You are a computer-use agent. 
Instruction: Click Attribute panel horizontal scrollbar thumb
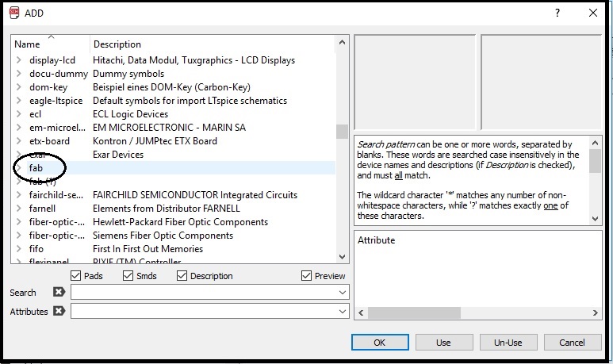pyautogui.click(x=414, y=312)
